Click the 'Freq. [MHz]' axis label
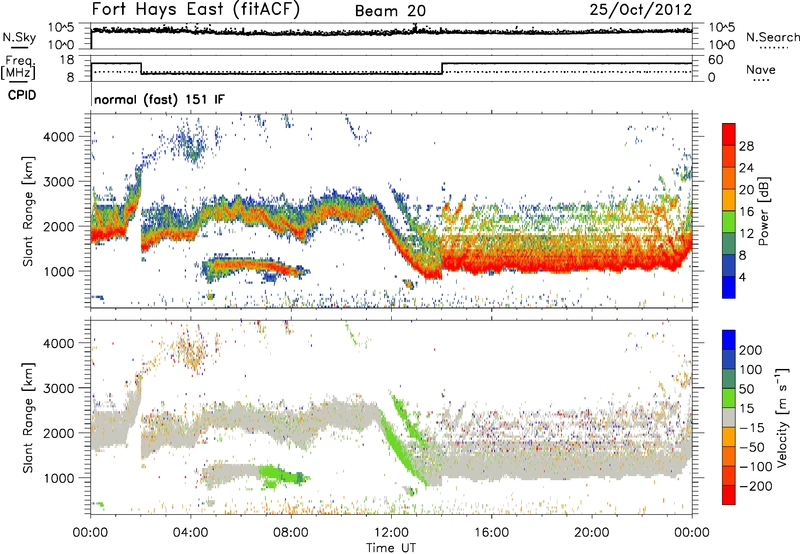 [x=19, y=68]
